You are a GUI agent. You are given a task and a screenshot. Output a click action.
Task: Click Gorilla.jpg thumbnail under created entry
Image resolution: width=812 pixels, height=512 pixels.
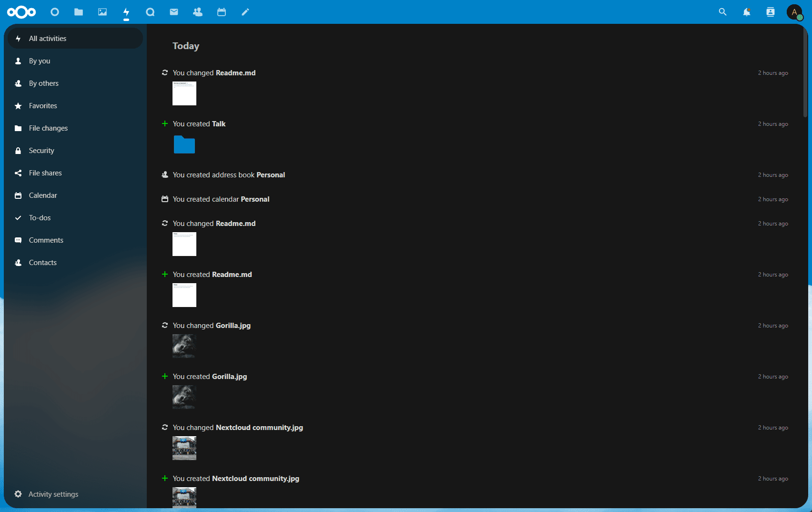184,397
